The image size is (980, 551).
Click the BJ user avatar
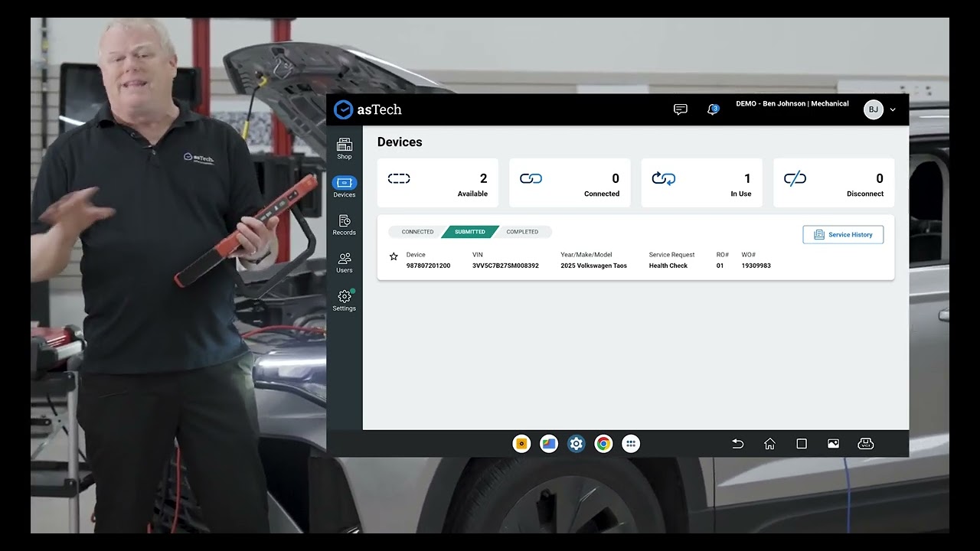coord(874,109)
